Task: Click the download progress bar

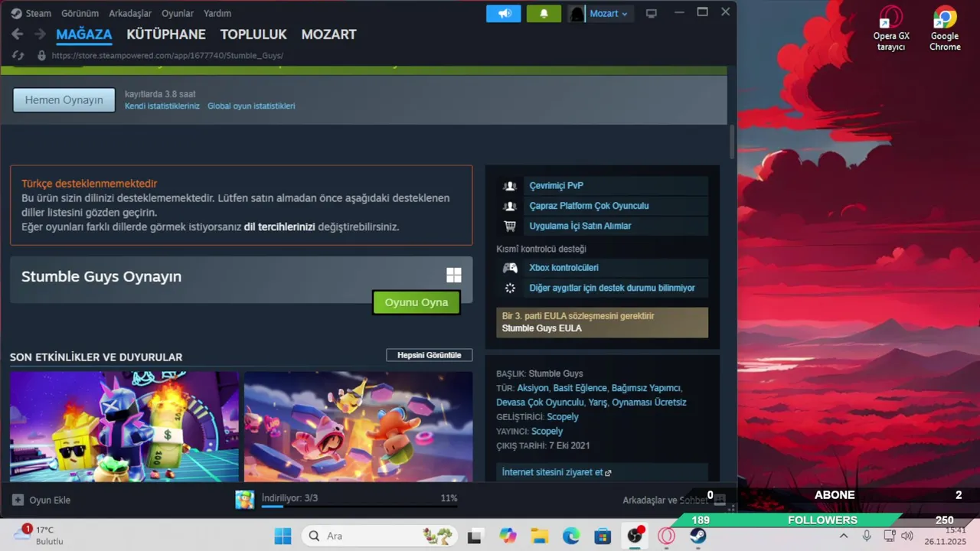Action: (360, 506)
